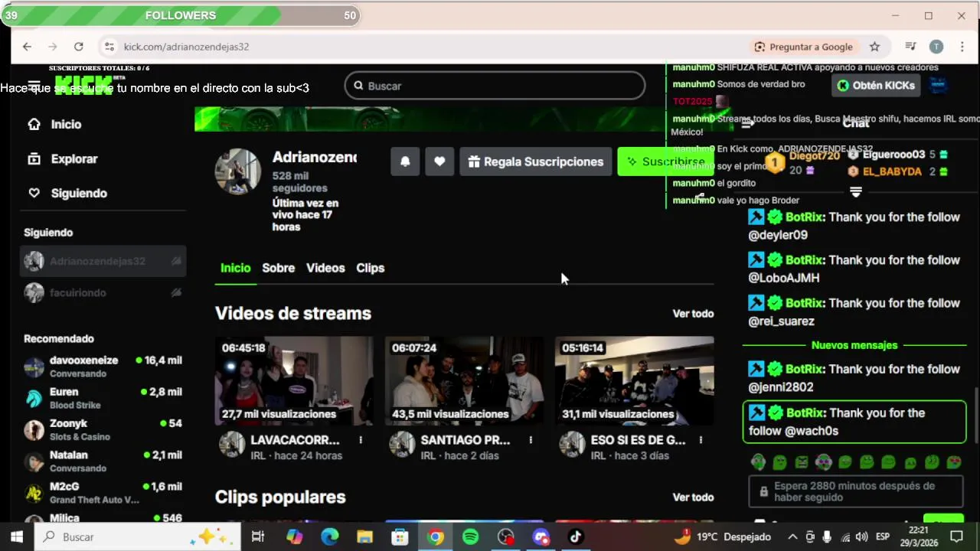
Task: Switch to the Sobre tab
Action: click(278, 268)
